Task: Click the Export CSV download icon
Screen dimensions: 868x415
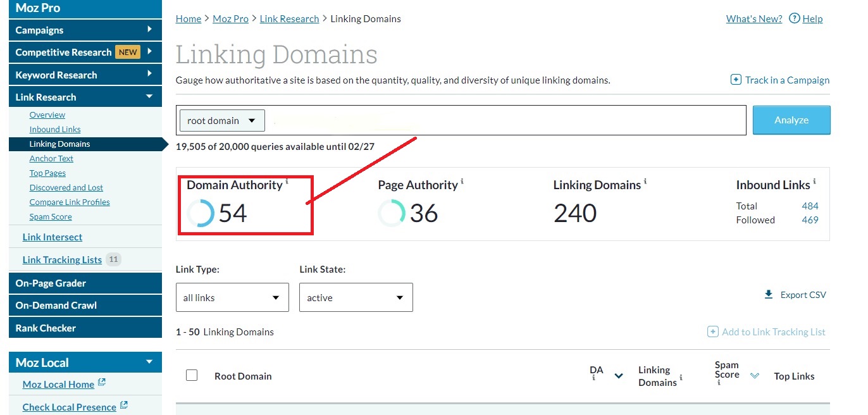Action: point(769,294)
